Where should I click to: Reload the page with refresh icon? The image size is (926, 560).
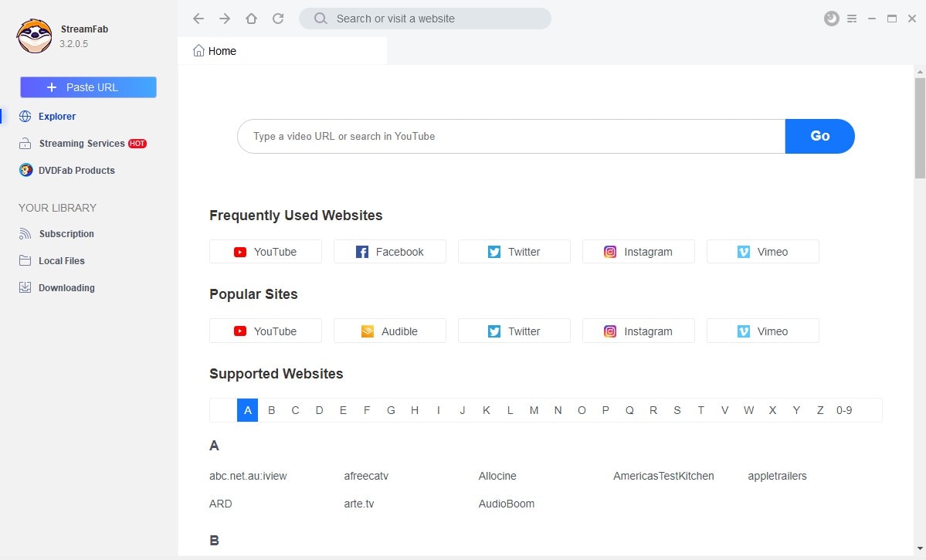[278, 19]
